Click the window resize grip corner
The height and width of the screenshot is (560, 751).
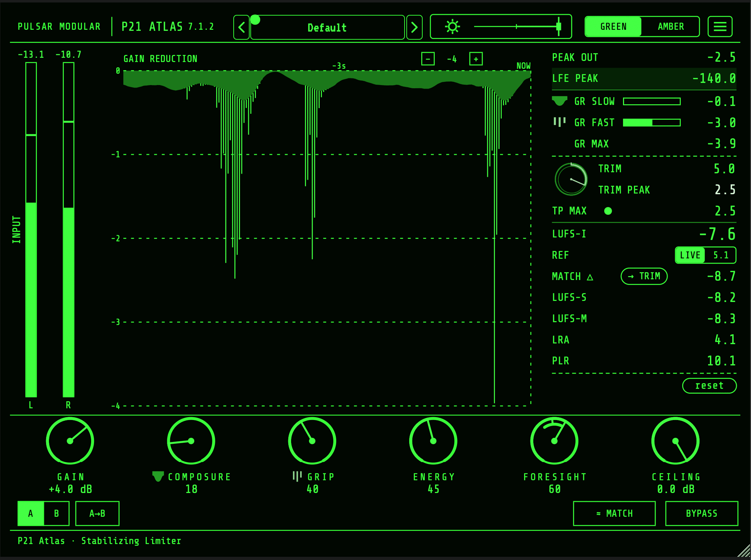point(744,551)
